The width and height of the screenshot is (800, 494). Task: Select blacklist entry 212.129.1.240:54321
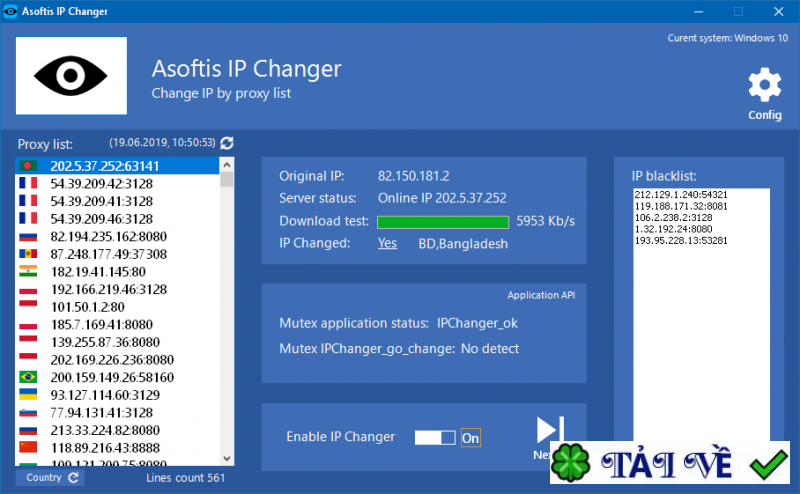[x=681, y=195]
